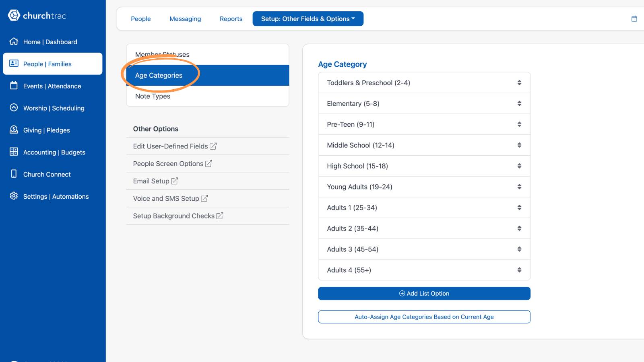This screenshot has width=644, height=362.
Task: Click the People | Families card icon
Action: point(14,64)
